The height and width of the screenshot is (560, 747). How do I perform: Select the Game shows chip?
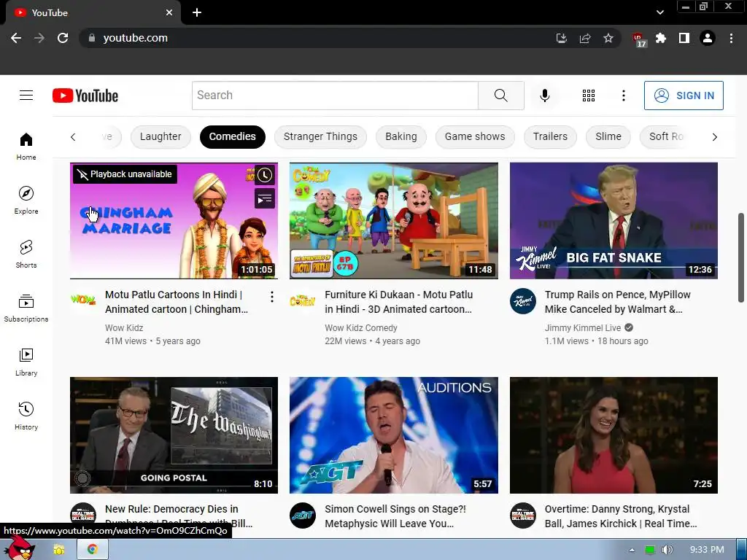click(475, 136)
